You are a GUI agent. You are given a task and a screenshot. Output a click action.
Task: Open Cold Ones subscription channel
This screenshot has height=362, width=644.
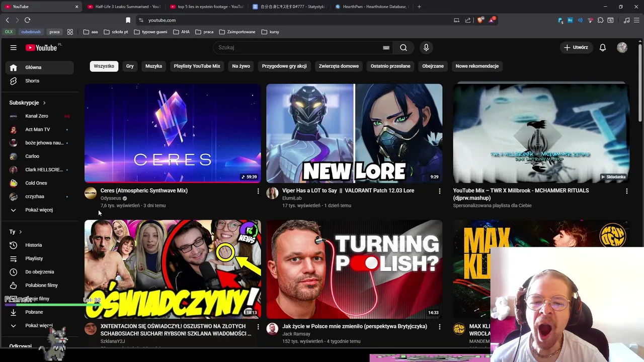(x=39, y=183)
